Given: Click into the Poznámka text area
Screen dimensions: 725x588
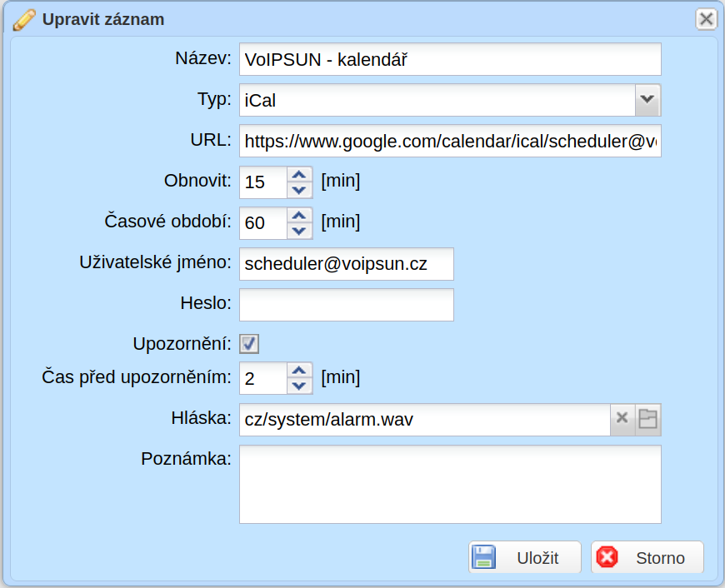Looking at the screenshot, I should tap(450, 484).
